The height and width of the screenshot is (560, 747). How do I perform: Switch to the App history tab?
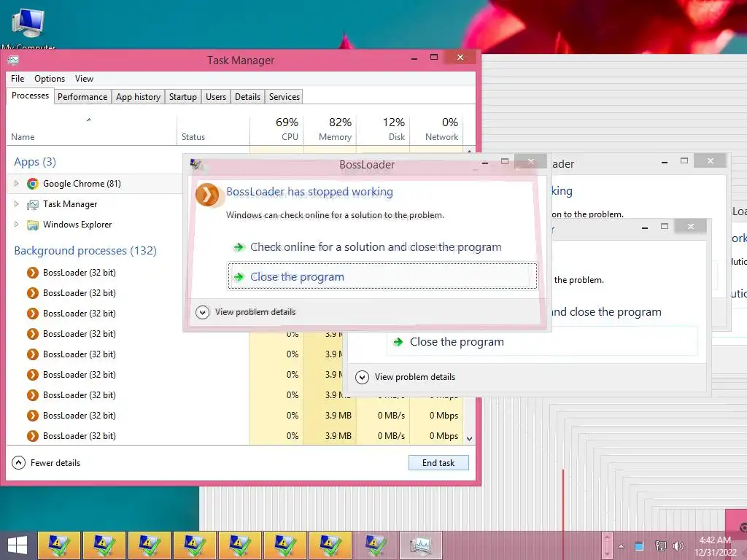[138, 97]
